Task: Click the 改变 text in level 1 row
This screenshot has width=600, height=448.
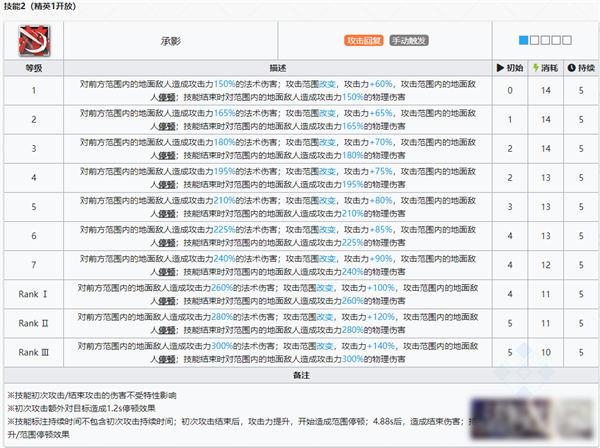Action: pos(327,84)
